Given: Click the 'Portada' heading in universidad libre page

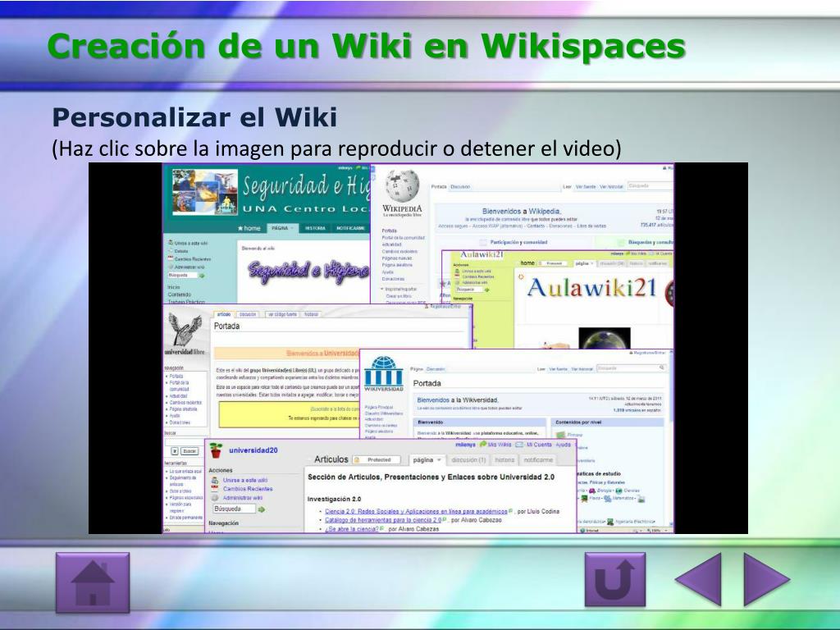Looking at the screenshot, I should click(x=226, y=326).
